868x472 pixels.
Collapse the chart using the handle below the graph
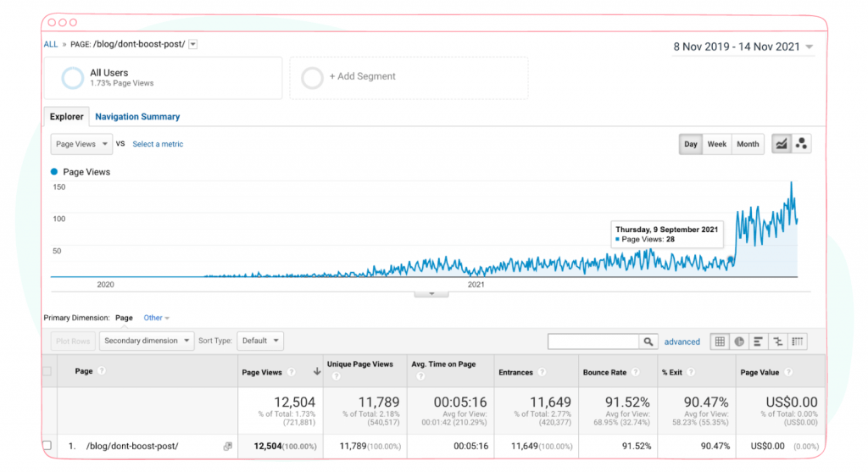click(x=431, y=294)
